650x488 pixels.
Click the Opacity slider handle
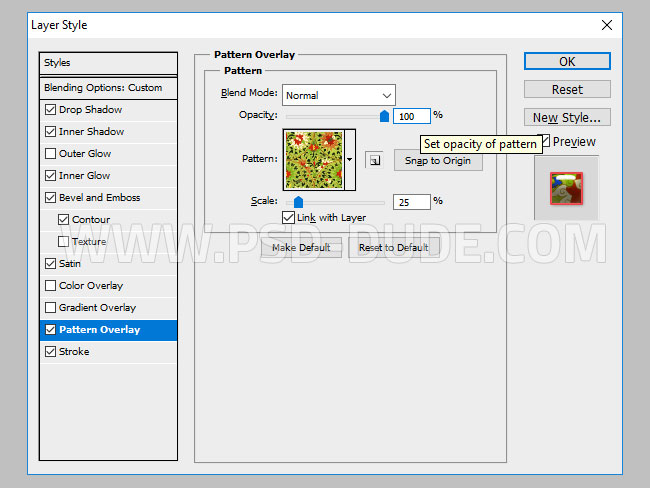(x=384, y=116)
